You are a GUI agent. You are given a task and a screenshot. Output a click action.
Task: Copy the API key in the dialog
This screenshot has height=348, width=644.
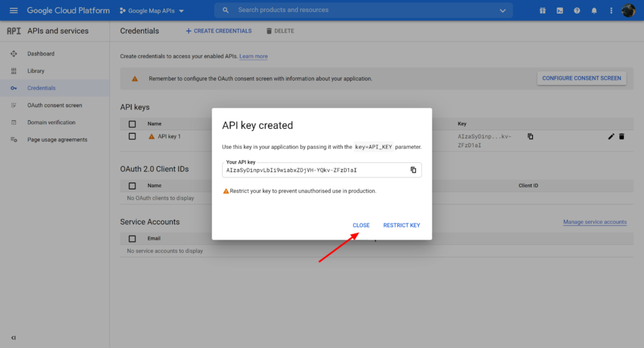click(x=413, y=170)
